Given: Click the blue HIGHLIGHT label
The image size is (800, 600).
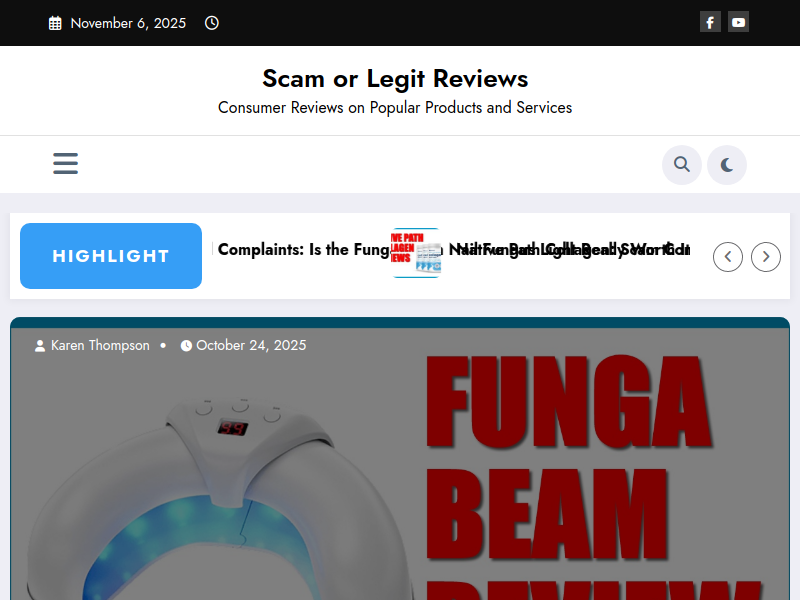Looking at the screenshot, I should pyautogui.click(x=111, y=256).
